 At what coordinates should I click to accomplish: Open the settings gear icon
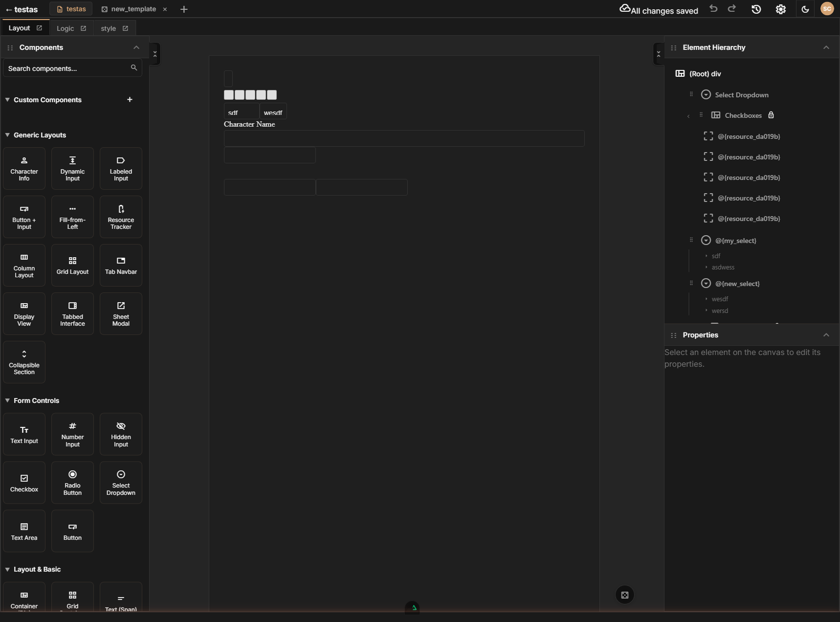pyautogui.click(x=780, y=9)
